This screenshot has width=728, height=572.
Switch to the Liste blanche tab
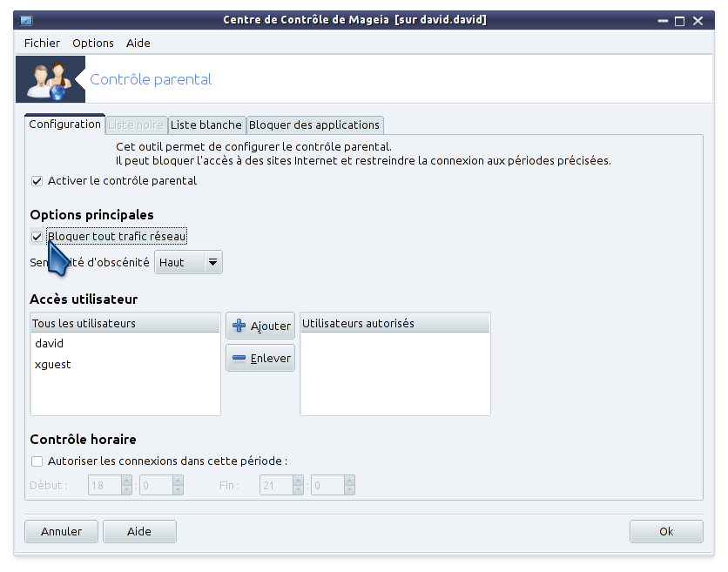click(206, 124)
